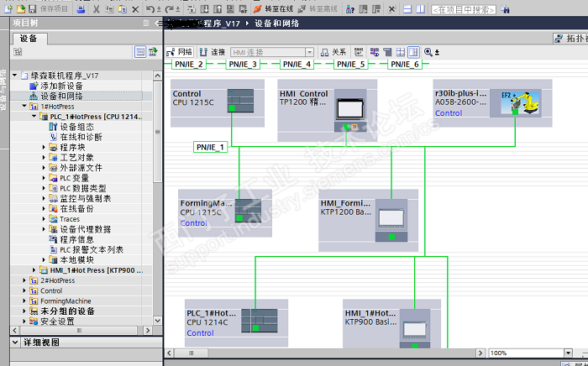
Task: Click the project search input field
Action: 464,10
